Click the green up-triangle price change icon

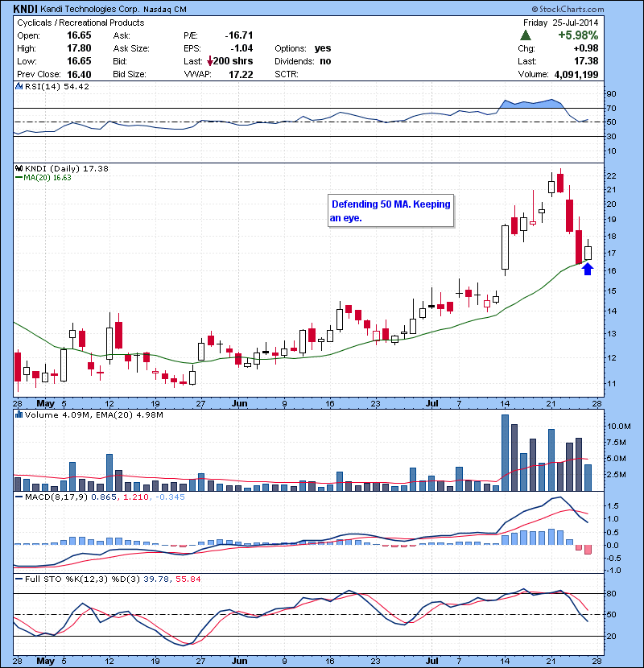pos(526,35)
